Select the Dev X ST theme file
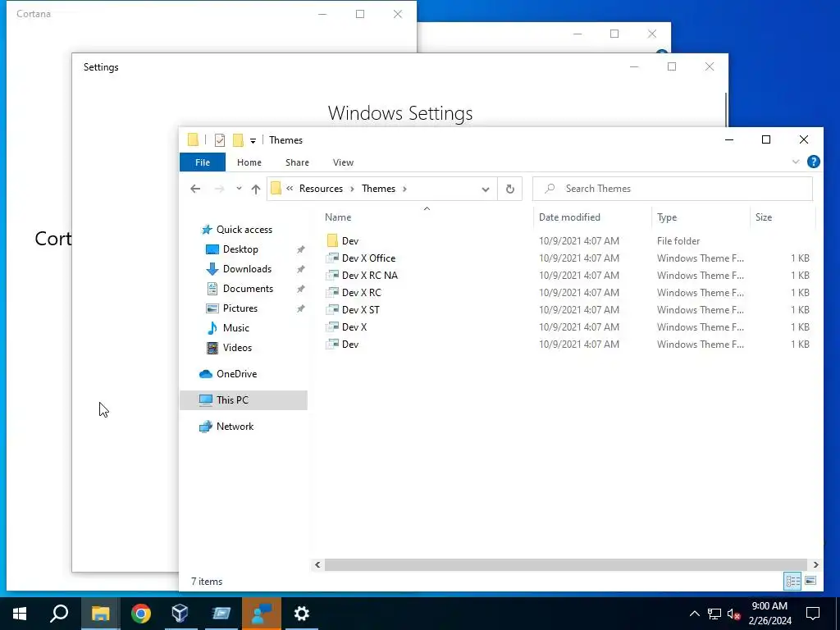The image size is (840, 630). (x=361, y=309)
